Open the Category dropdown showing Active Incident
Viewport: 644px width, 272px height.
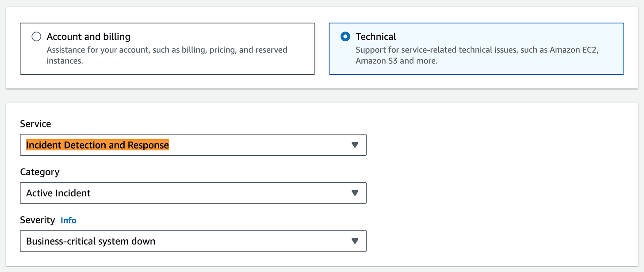pyautogui.click(x=193, y=193)
